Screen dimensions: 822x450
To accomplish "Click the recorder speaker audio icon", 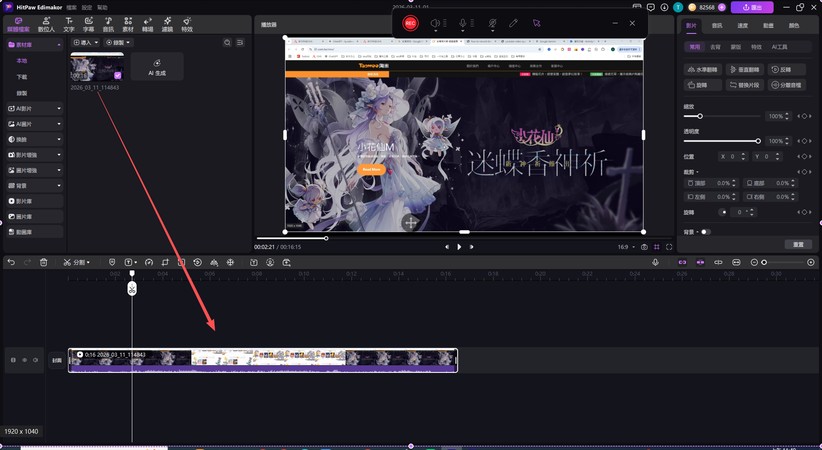I will point(435,23).
